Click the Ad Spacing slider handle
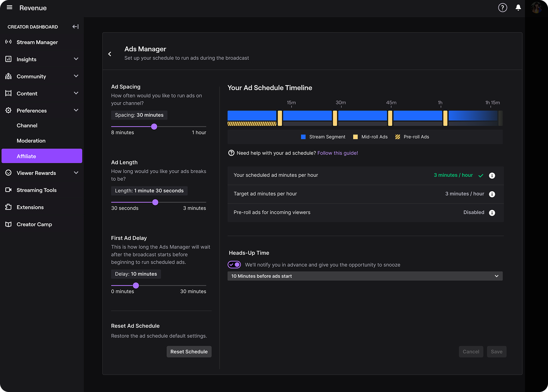Screen dimensions: 548x392 (x=154, y=126)
